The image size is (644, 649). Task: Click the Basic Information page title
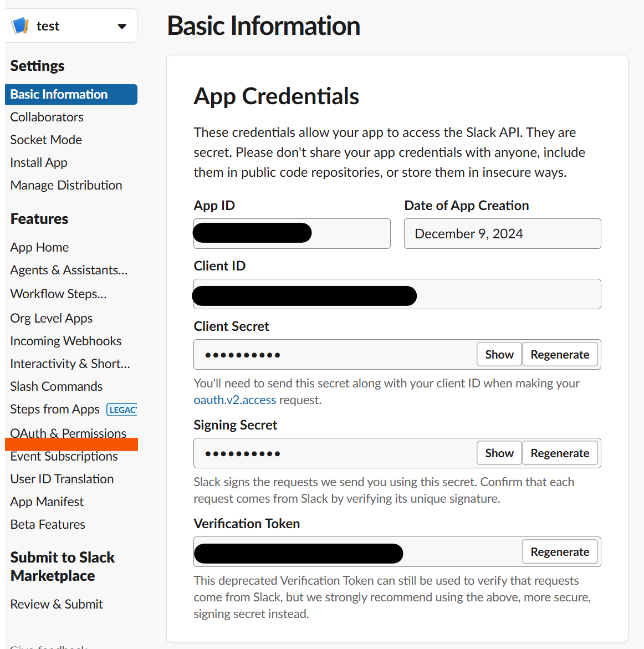coord(264,25)
